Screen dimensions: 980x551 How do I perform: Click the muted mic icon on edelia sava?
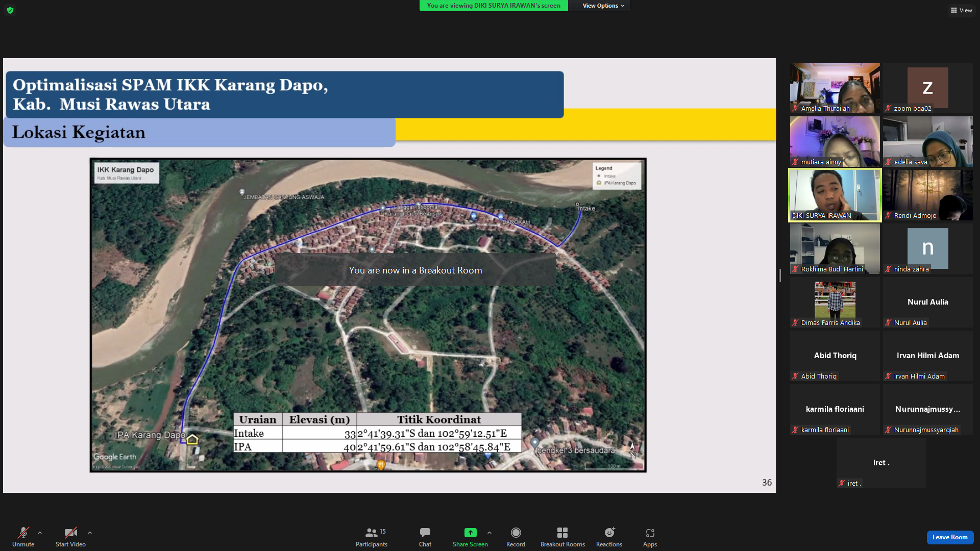[x=888, y=162]
